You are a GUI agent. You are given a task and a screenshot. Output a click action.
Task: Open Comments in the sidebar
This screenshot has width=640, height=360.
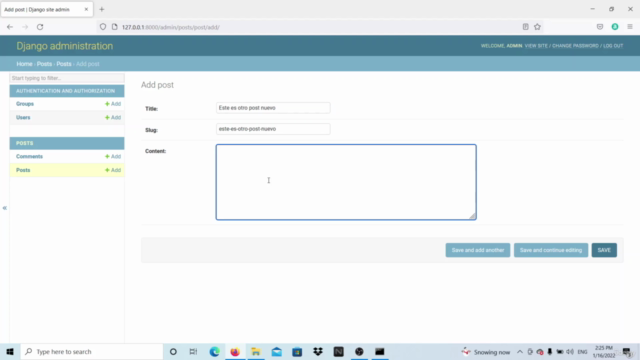click(29, 156)
